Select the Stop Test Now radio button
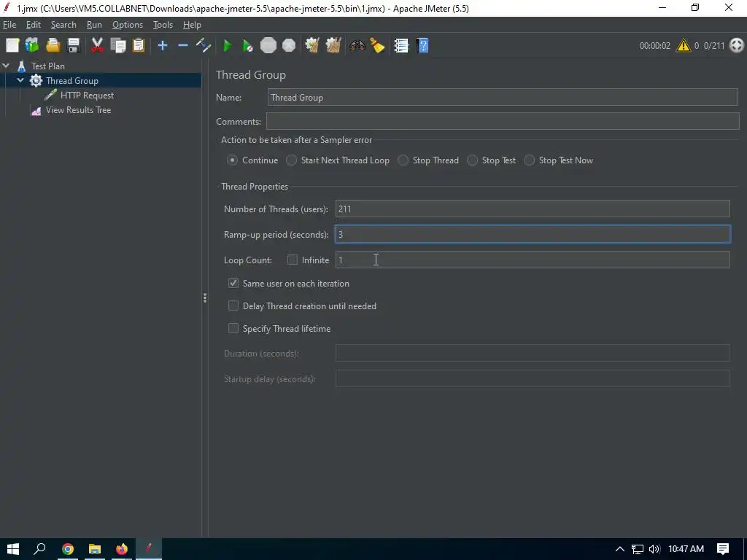 (x=529, y=160)
